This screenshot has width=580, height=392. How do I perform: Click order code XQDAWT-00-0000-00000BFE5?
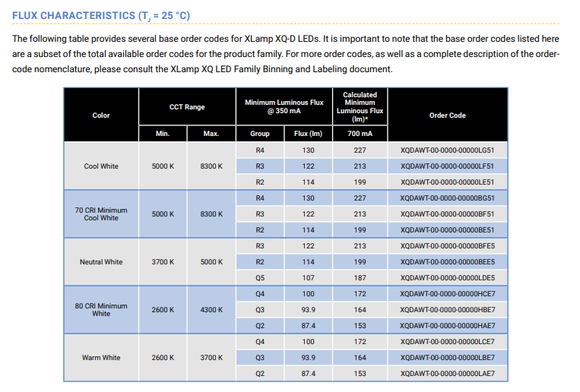(x=447, y=246)
